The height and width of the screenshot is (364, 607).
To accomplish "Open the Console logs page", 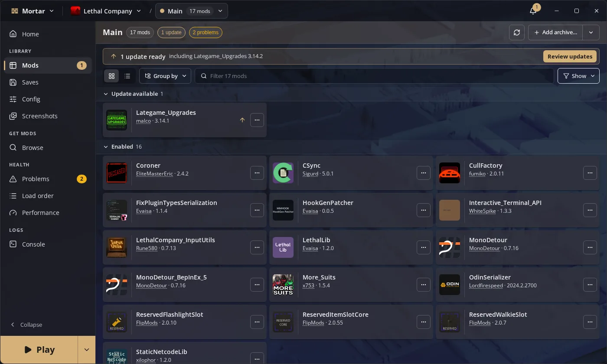I will (x=48, y=244).
